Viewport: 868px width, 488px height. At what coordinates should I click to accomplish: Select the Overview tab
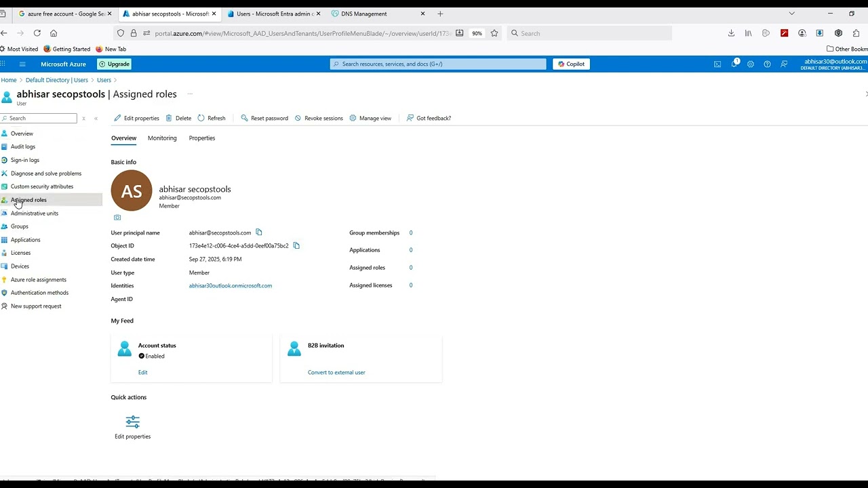pos(123,138)
